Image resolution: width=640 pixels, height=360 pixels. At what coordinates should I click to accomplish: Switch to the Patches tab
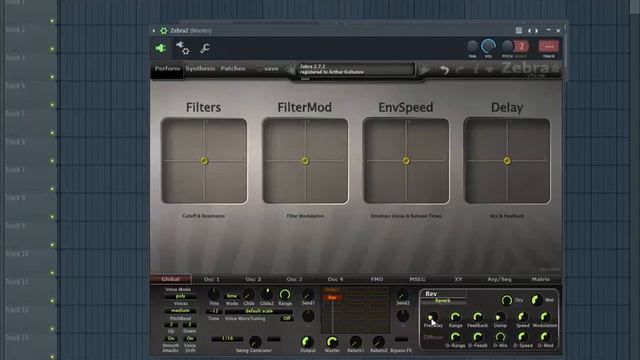tap(233, 69)
